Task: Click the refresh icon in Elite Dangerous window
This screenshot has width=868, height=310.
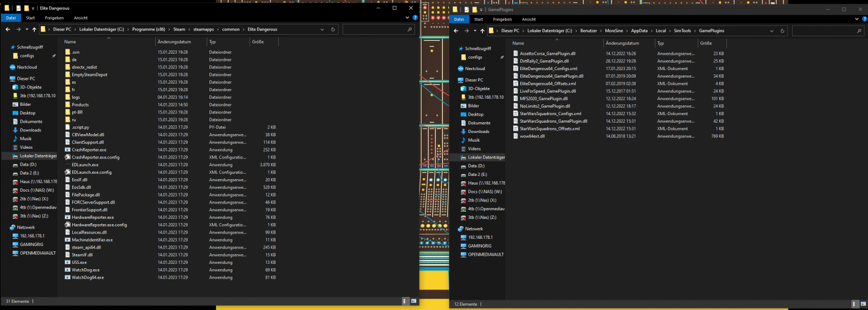Action: (333, 29)
